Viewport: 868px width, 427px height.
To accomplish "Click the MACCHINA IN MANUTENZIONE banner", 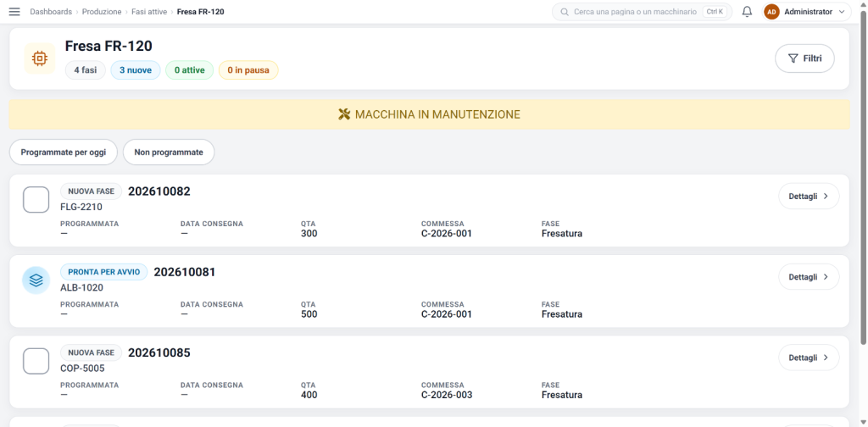I will (x=429, y=114).
